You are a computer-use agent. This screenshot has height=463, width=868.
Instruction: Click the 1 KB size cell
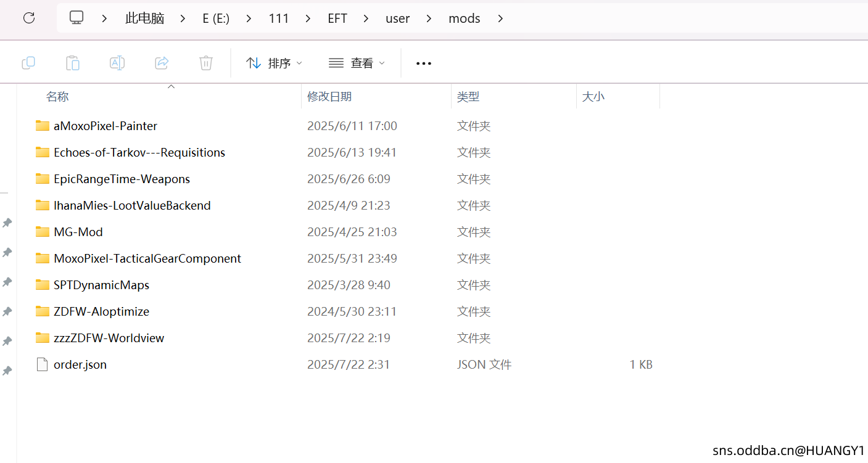click(641, 364)
